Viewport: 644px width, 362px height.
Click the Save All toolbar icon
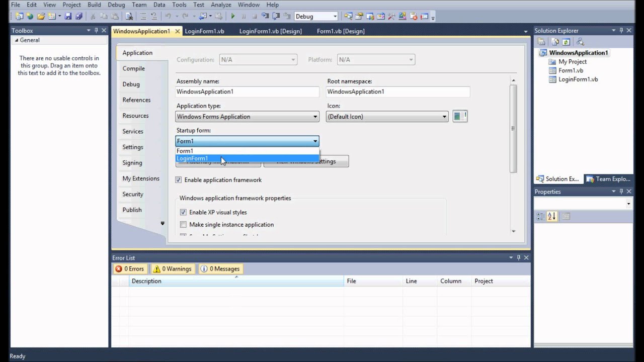[79, 16]
